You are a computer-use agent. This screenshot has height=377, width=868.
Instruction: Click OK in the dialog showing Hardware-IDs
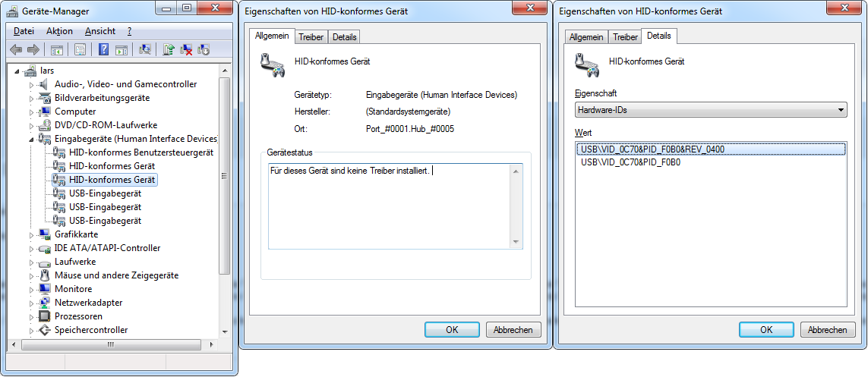[x=766, y=330]
